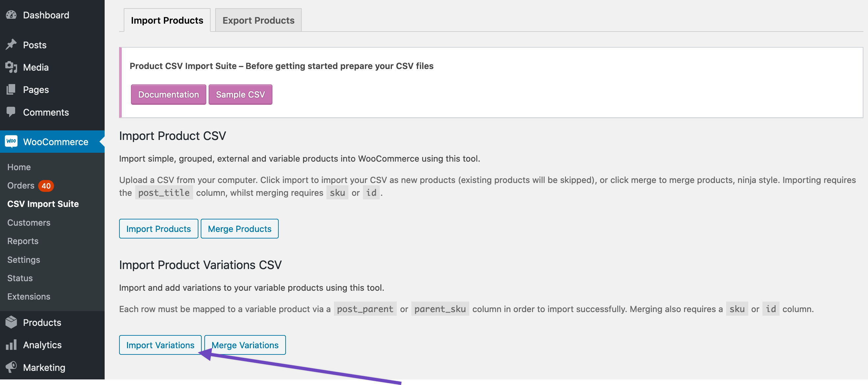This screenshot has height=385, width=868.
Task: Click the Merge Variations button
Action: [245, 345]
